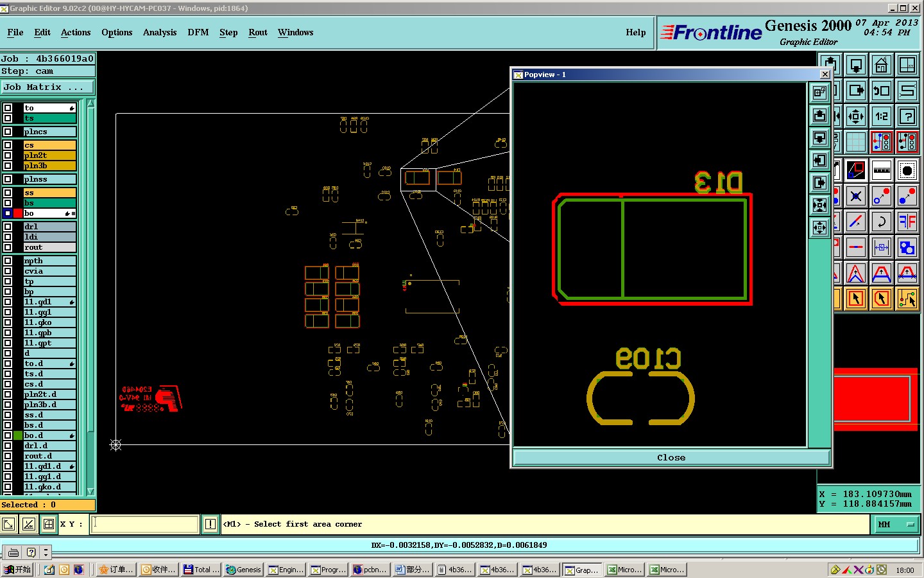The width and height of the screenshot is (924, 578).
Task: Click the four-pane snap icon near XY label
Action: tap(49, 524)
